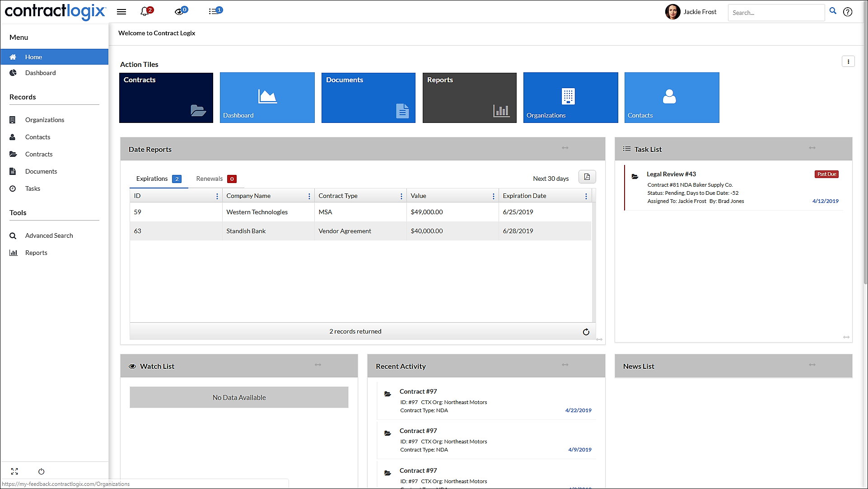Open ID column options menu
This screenshot has width=868, height=489.
217,196
